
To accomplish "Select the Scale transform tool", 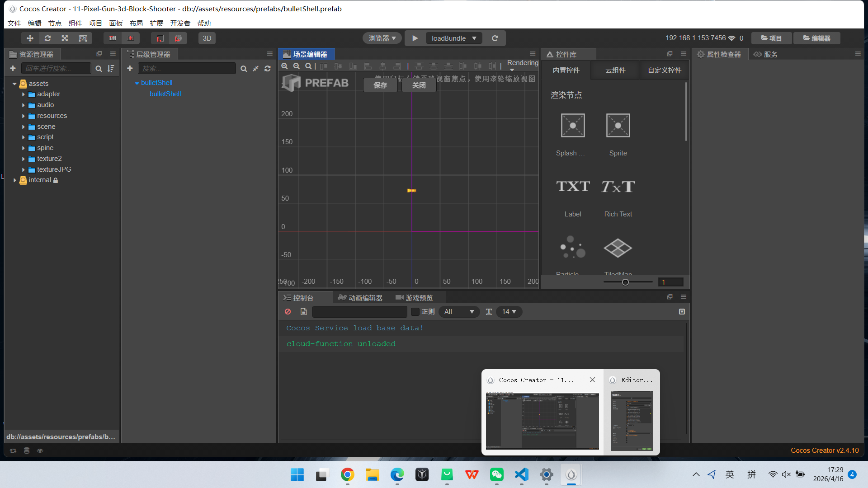I will click(65, 38).
